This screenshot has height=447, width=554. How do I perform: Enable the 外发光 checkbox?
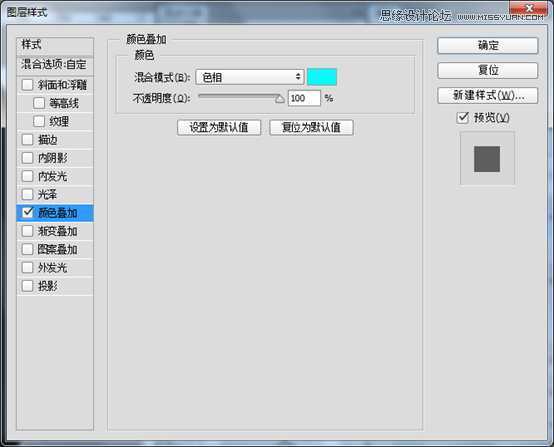(x=28, y=267)
